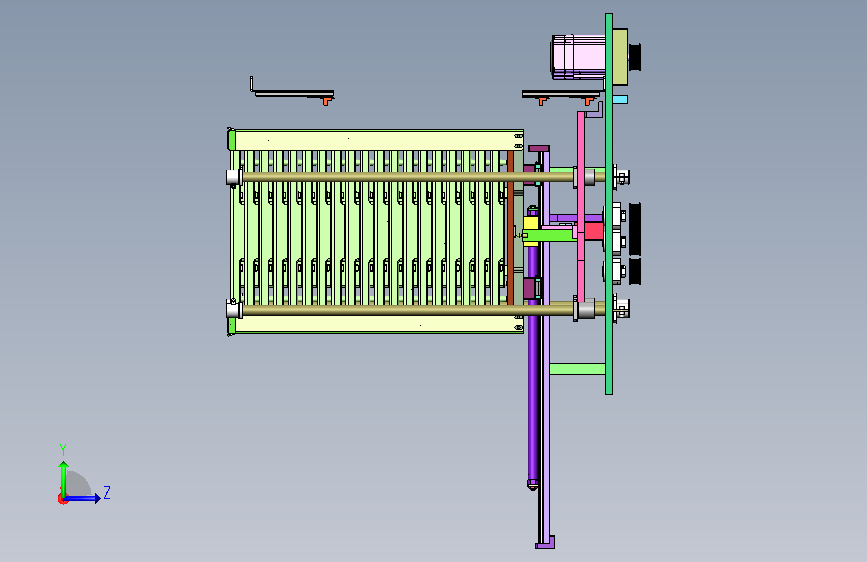Screen dimensions: 867x562
Task: Select the brown end plate of rack
Action: 510,228
